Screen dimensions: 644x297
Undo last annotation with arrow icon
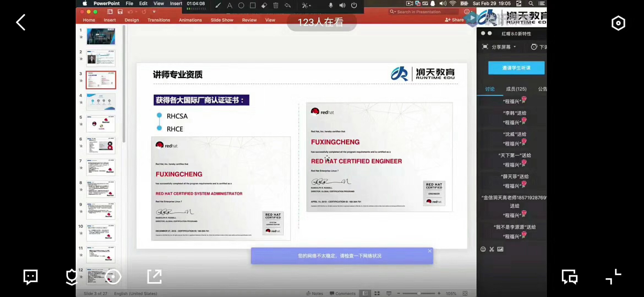(x=288, y=5)
